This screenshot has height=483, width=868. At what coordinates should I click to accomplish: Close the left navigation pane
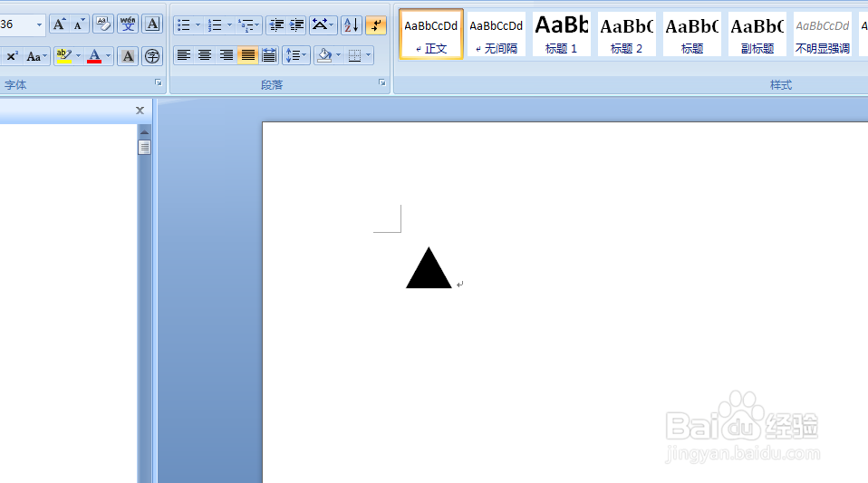(x=140, y=111)
